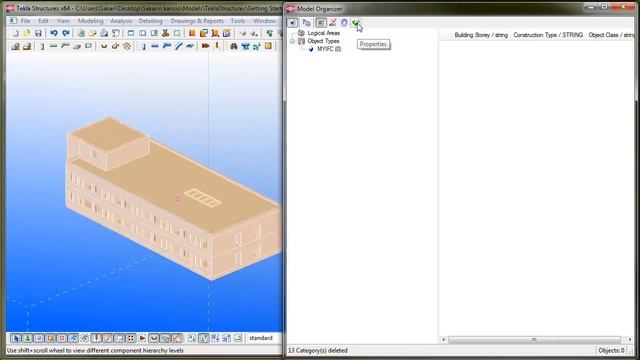Click the binoculars icon in the second toolbar

(233, 47)
